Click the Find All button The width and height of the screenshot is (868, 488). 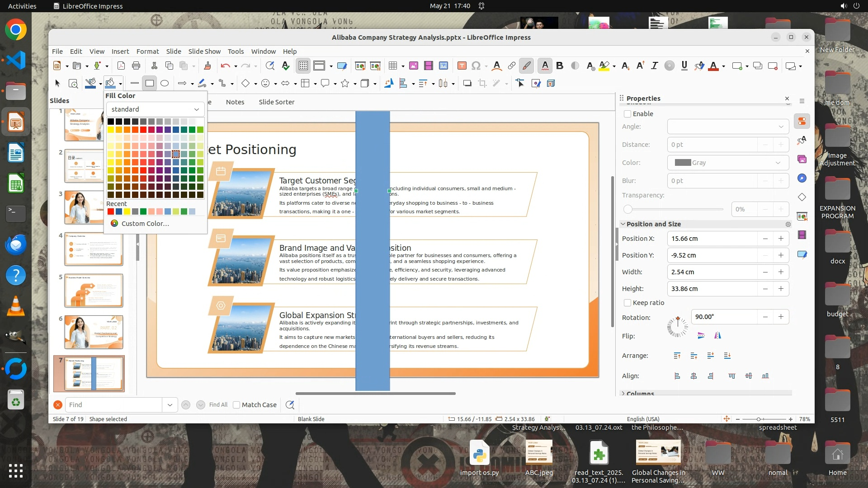pyautogui.click(x=218, y=405)
